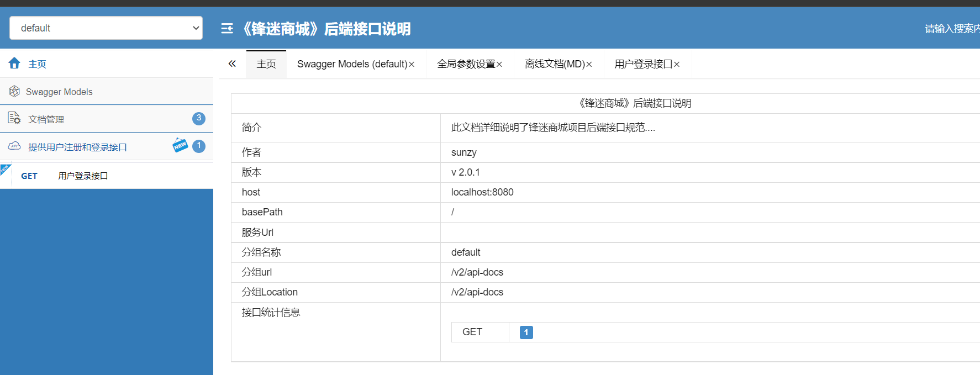The width and height of the screenshot is (980, 375).
Task: Close the 全局参数设置 tab
Action: click(x=499, y=65)
